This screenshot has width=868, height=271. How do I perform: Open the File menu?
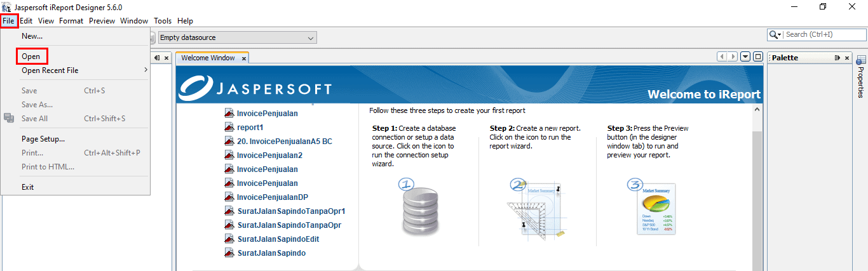[8, 21]
